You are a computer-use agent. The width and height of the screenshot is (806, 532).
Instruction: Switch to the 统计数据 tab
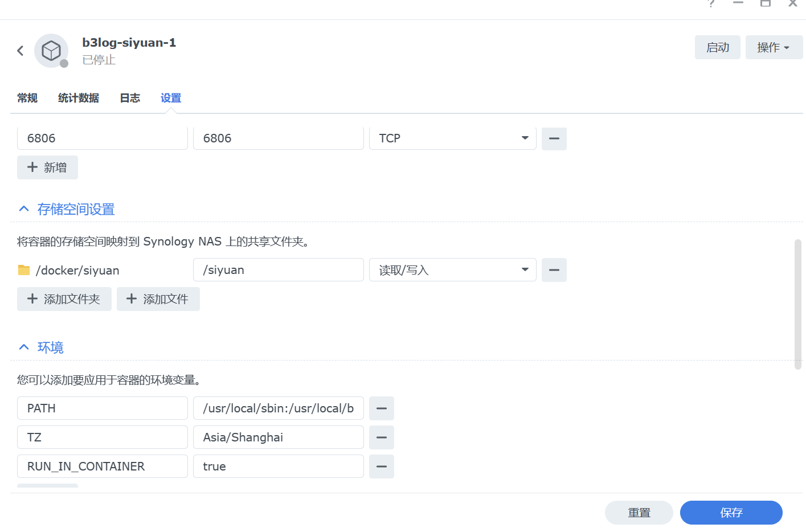(79, 98)
